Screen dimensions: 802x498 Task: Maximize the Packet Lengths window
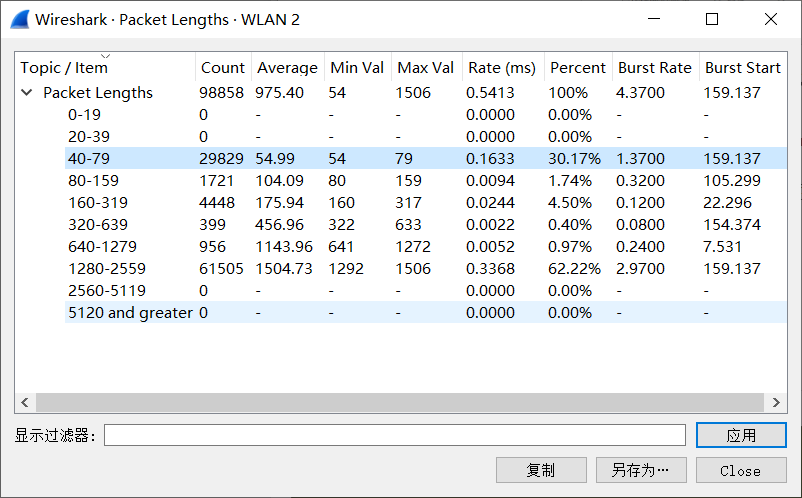click(x=712, y=19)
